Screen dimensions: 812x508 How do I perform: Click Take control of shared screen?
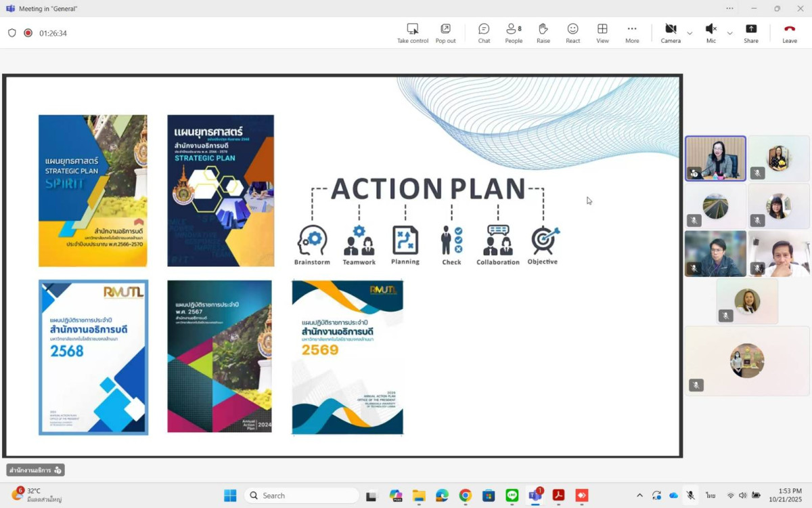tap(412, 33)
